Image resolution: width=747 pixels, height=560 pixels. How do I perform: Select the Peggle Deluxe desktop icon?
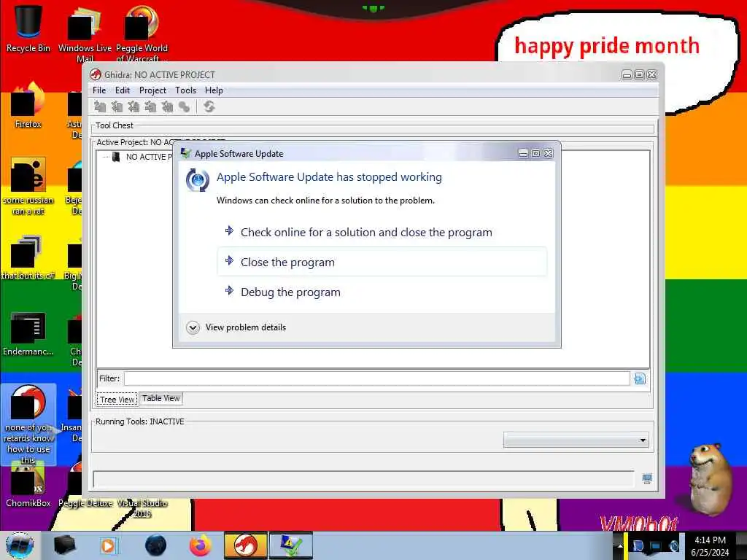(x=85, y=503)
